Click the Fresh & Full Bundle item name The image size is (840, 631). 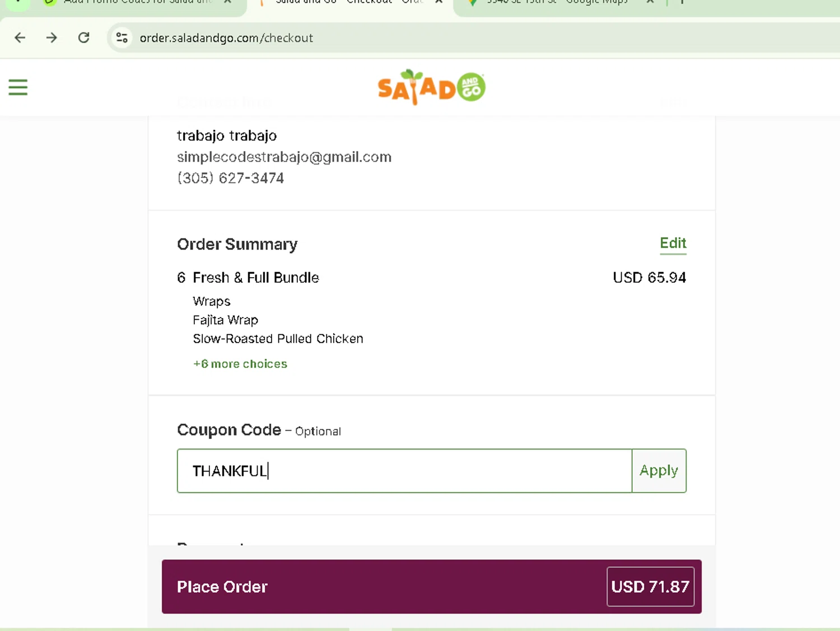point(256,278)
